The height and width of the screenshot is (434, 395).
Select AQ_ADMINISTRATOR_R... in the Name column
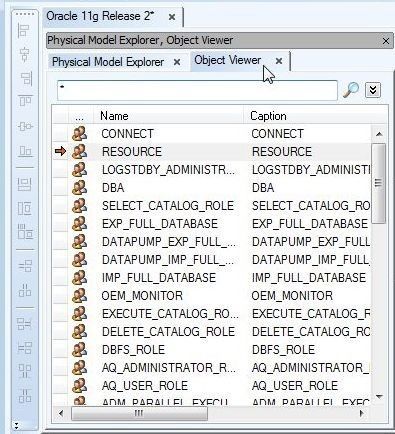point(169,368)
